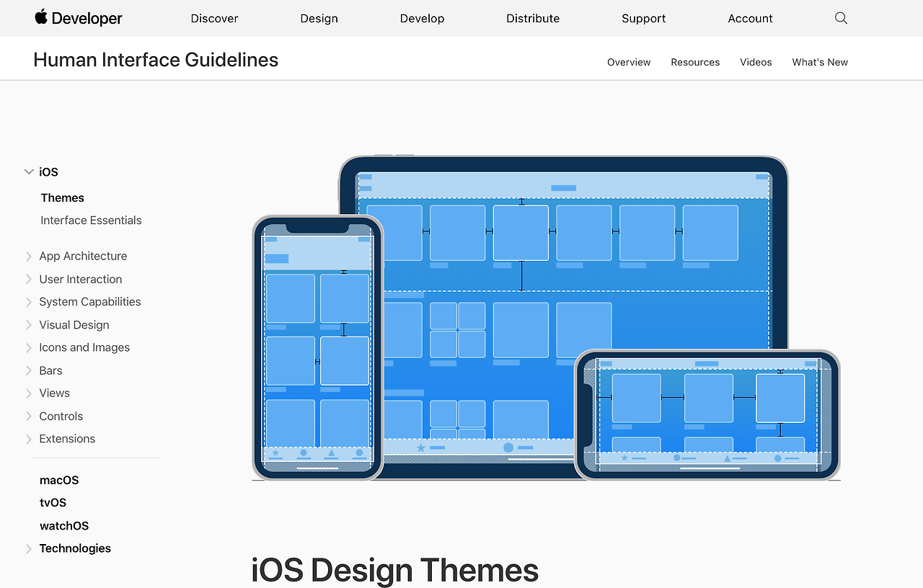The image size is (923, 588).
Task: Open tvOS guidelines in the sidebar
Action: tap(53, 503)
